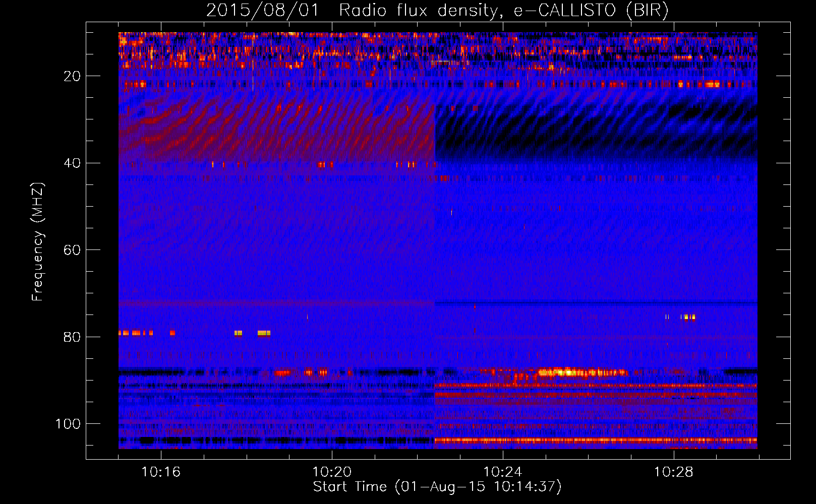Click the 80 frequency tick label
The image size is (816, 504).
(x=73, y=337)
